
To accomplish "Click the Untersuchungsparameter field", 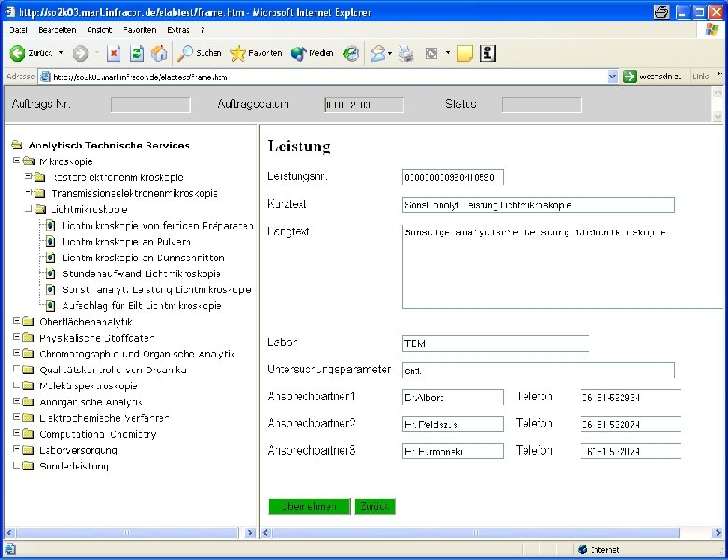I will point(539,371).
